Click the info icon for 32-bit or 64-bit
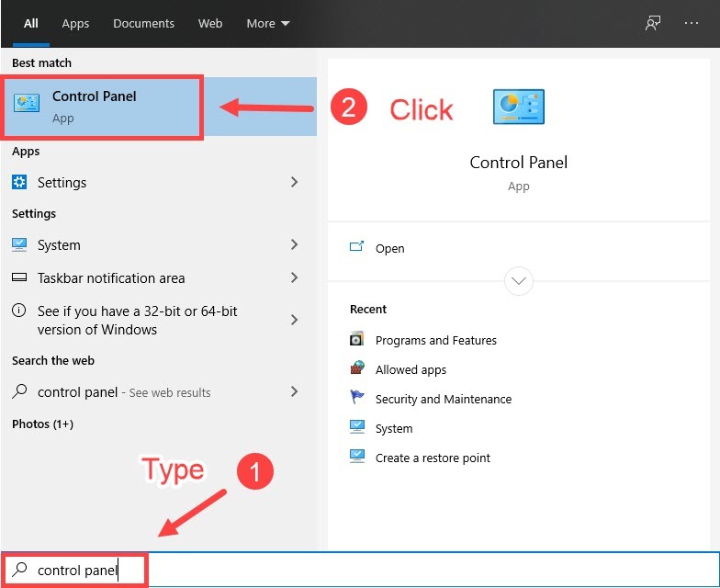This screenshot has height=588, width=720. pyautogui.click(x=18, y=311)
